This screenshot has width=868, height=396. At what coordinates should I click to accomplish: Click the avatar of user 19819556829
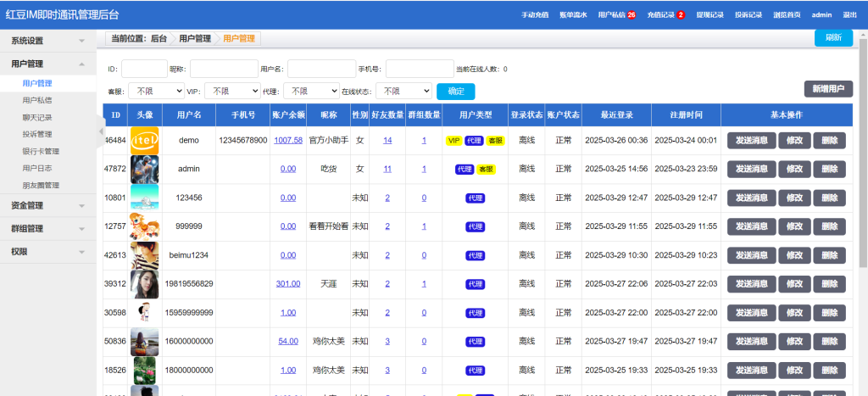point(144,284)
